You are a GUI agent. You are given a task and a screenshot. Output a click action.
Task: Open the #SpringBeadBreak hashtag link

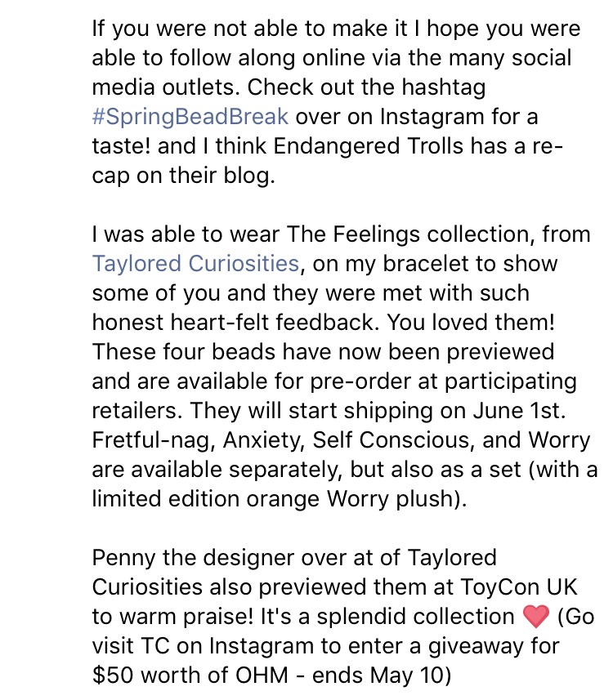pos(190,117)
